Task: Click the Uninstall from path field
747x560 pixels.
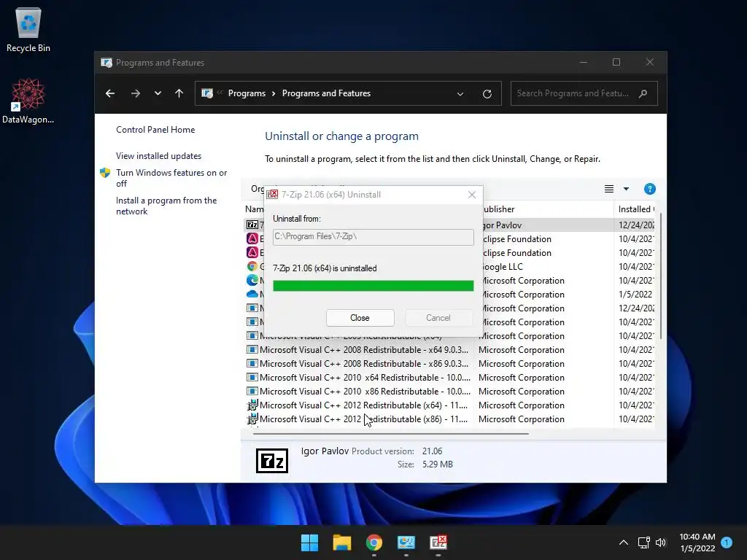Action: pos(373,237)
